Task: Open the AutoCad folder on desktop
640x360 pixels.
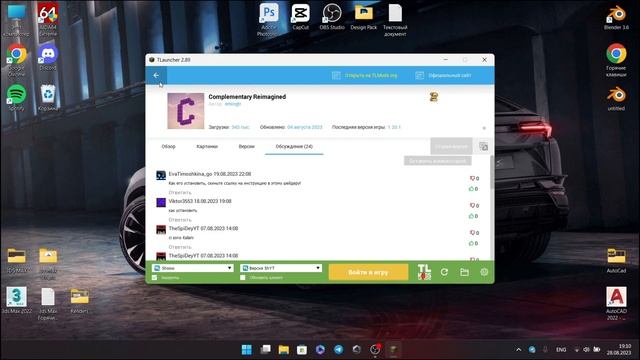Action: (616, 260)
